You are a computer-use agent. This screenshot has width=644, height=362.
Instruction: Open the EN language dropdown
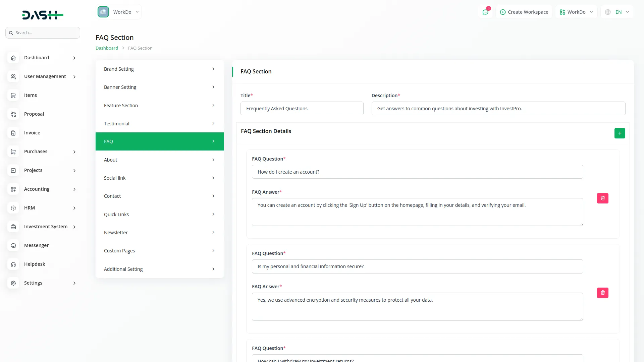click(618, 12)
